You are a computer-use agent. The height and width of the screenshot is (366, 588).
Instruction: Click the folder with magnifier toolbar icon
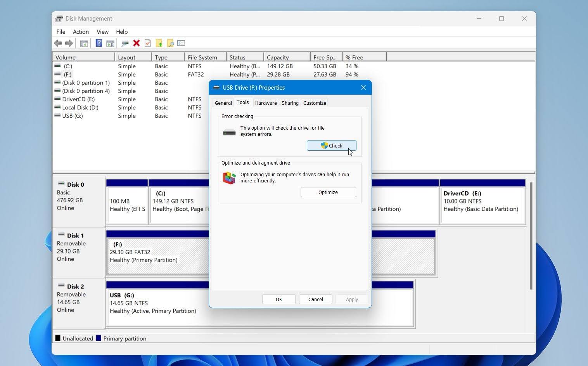170,43
